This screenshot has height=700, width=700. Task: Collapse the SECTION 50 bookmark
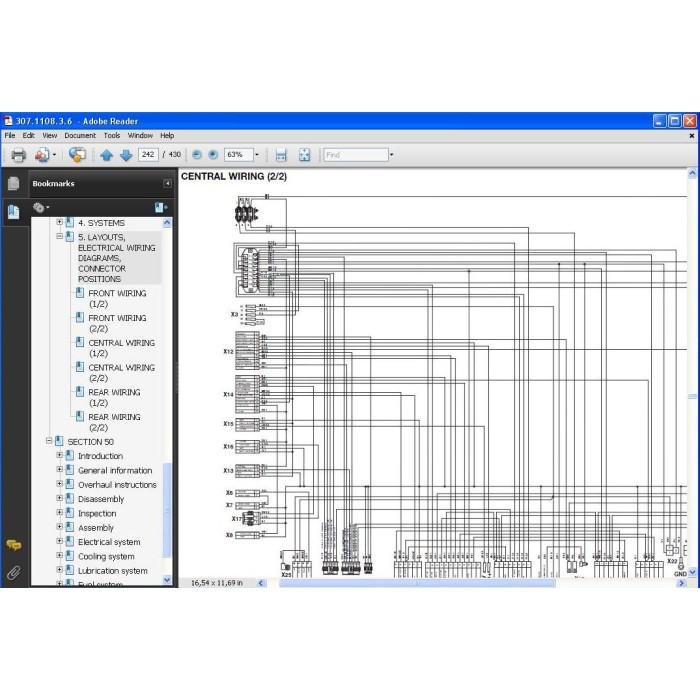tap(49, 441)
